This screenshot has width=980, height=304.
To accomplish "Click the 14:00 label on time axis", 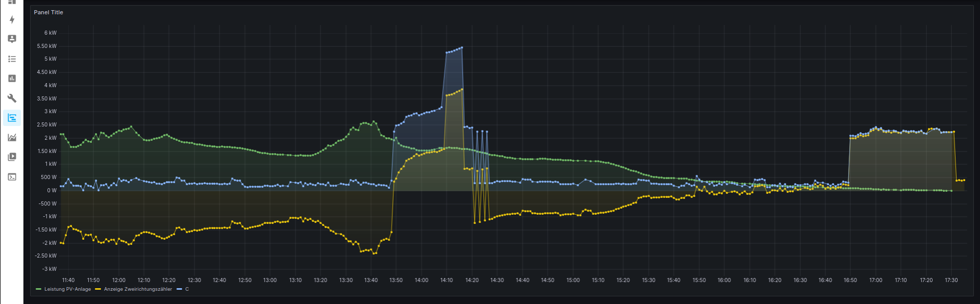I will coord(421,280).
